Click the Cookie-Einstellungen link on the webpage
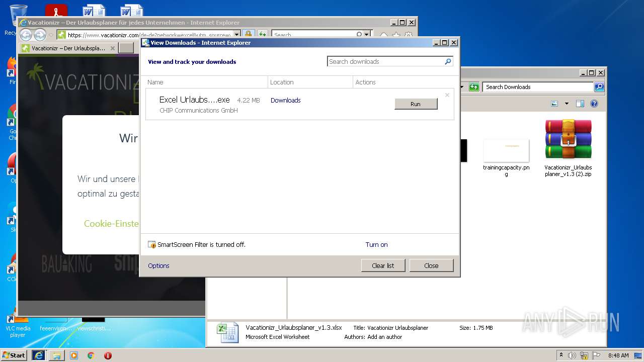 click(111, 224)
